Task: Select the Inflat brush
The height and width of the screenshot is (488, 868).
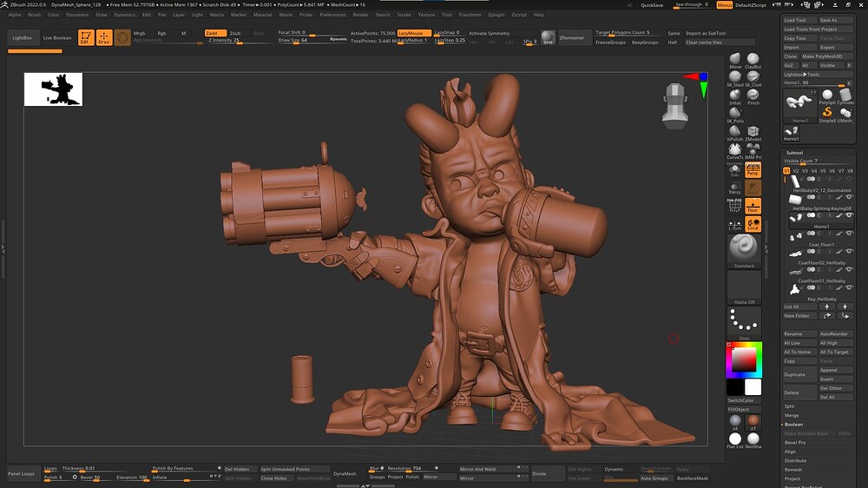Action: tap(735, 96)
